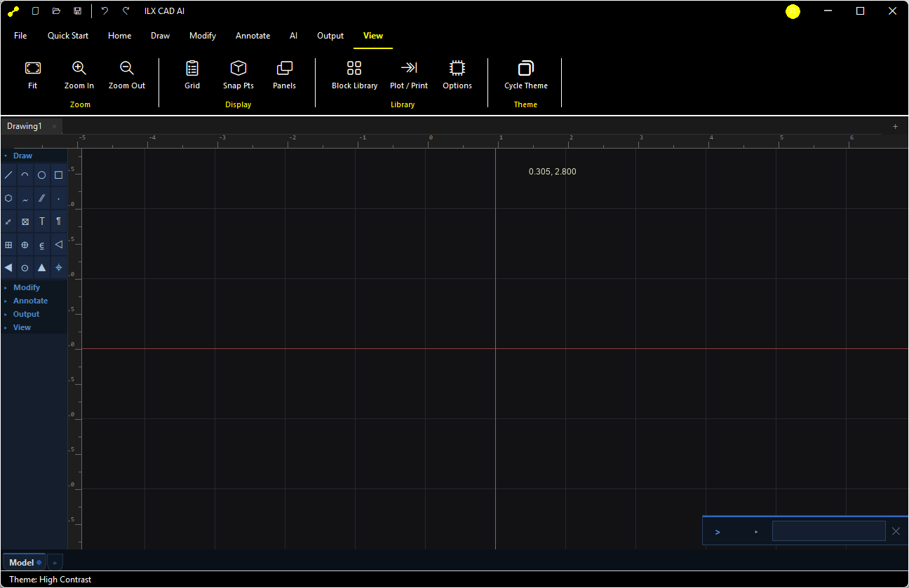Select the Model layout tab
This screenshot has height=588, width=909.
point(25,562)
